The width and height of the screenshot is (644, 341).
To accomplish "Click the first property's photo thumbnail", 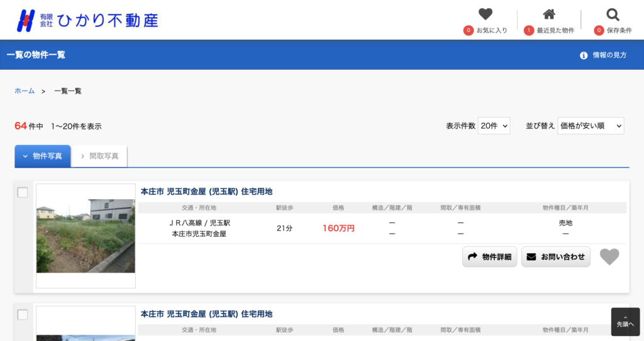I will tap(86, 235).
